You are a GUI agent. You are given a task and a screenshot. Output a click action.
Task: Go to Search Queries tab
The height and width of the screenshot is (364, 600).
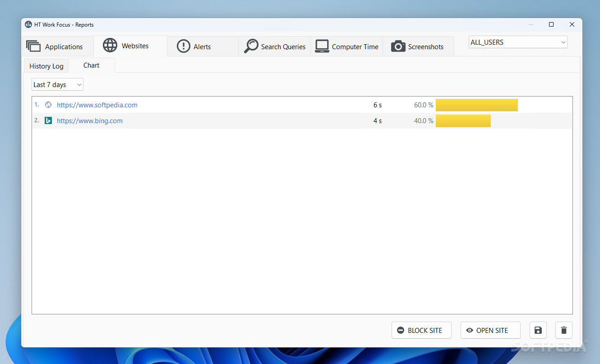[275, 46]
